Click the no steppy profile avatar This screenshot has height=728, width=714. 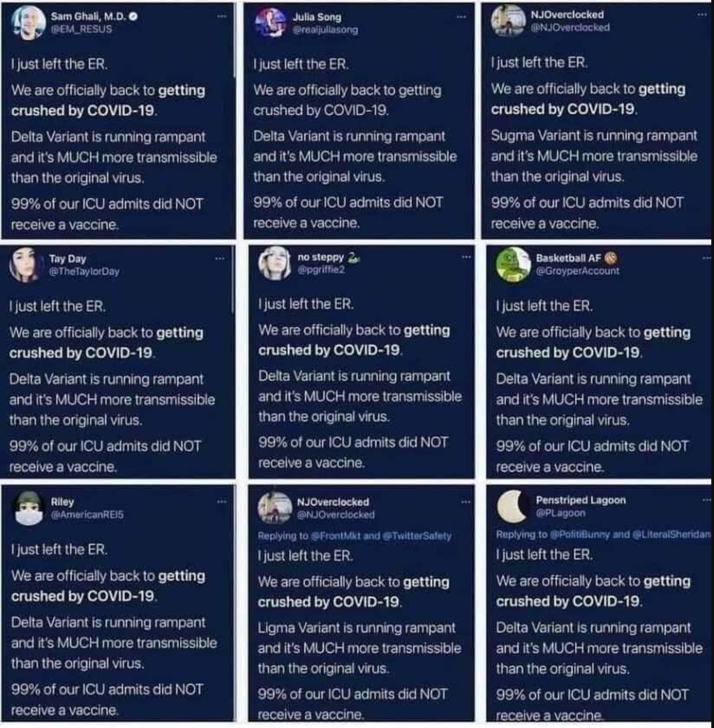[275, 263]
